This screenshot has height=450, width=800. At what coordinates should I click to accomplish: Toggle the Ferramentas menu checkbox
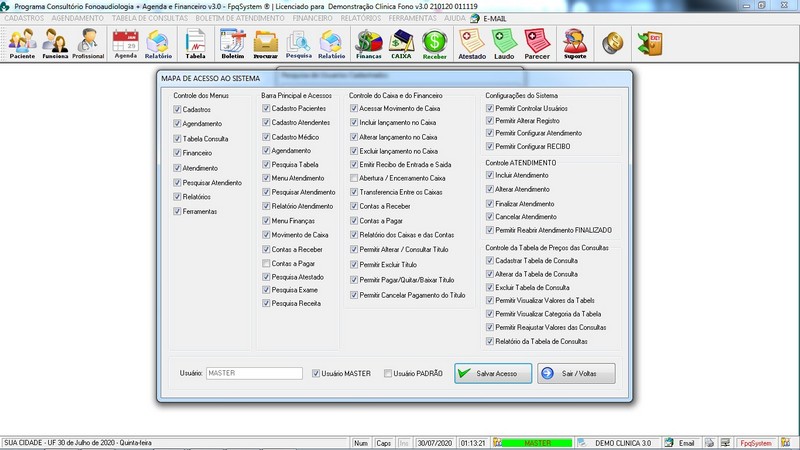(x=177, y=211)
